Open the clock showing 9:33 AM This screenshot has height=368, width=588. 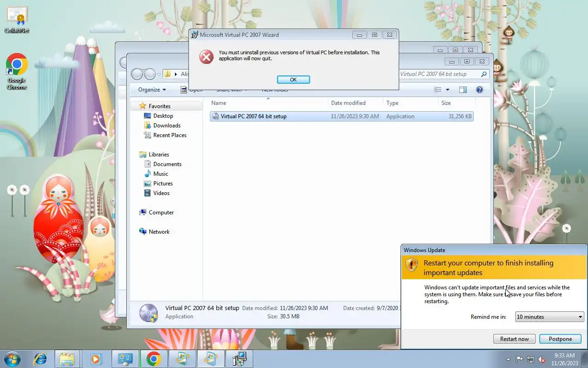564,359
